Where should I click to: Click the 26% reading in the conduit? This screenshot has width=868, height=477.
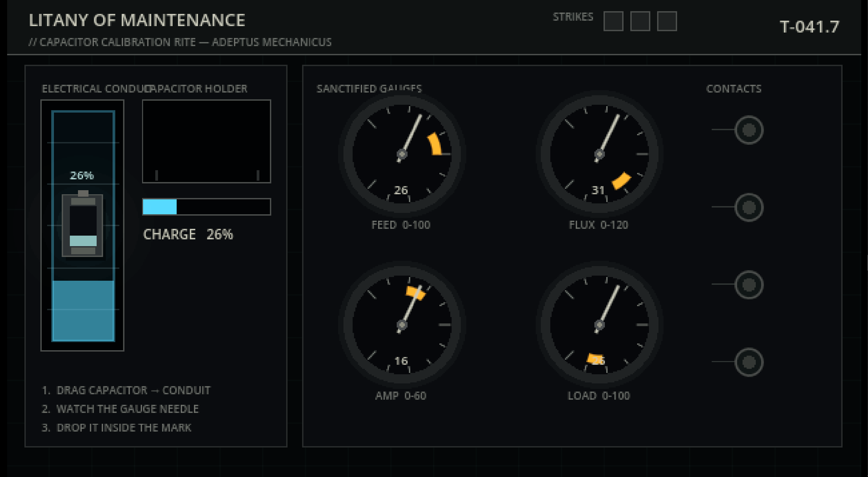click(82, 175)
